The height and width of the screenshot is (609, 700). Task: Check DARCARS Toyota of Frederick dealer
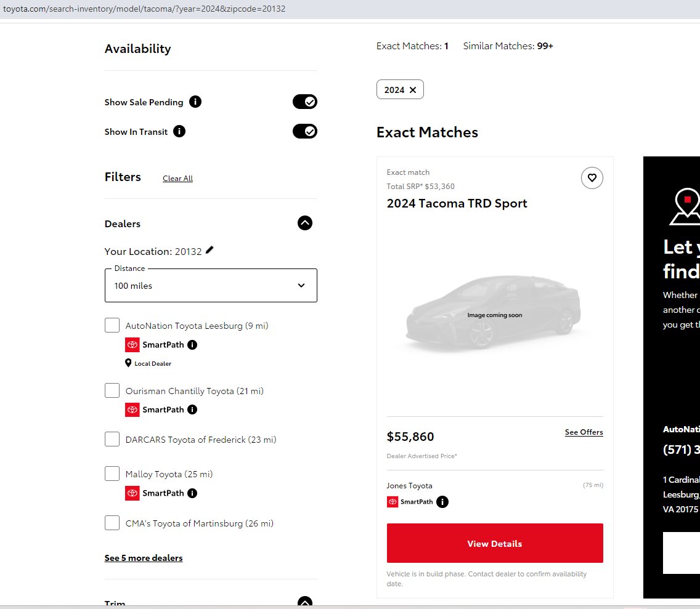click(112, 439)
